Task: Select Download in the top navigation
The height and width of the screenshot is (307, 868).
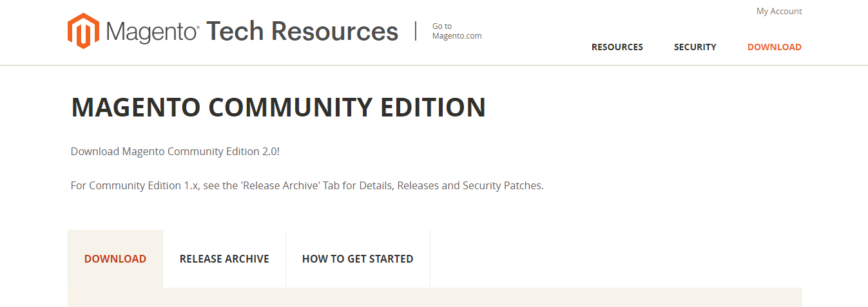Action: pyautogui.click(x=775, y=47)
